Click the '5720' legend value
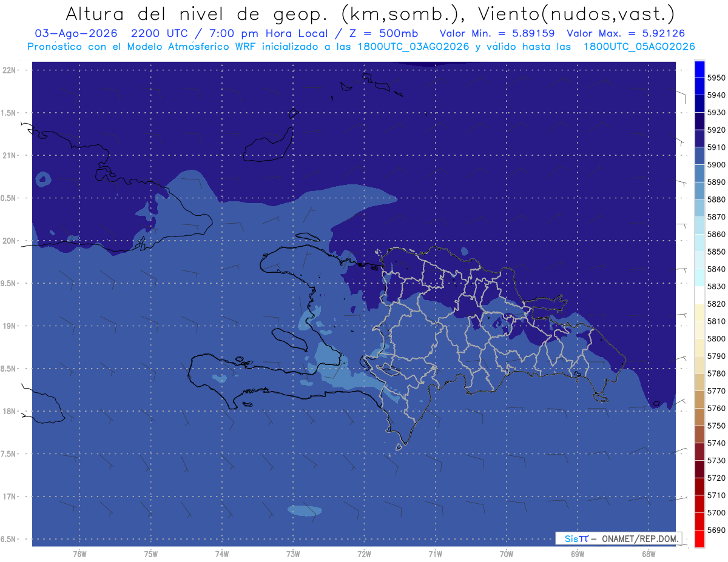 click(x=716, y=478)
